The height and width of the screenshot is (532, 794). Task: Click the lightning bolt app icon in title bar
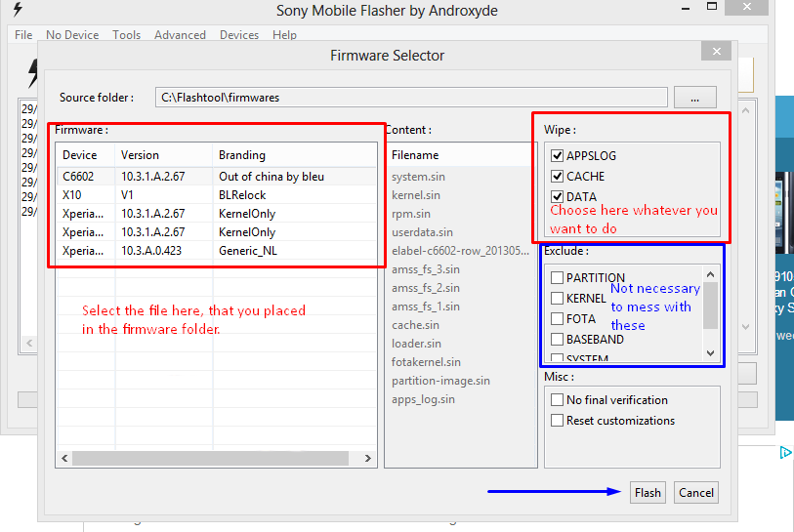[18, 9]
